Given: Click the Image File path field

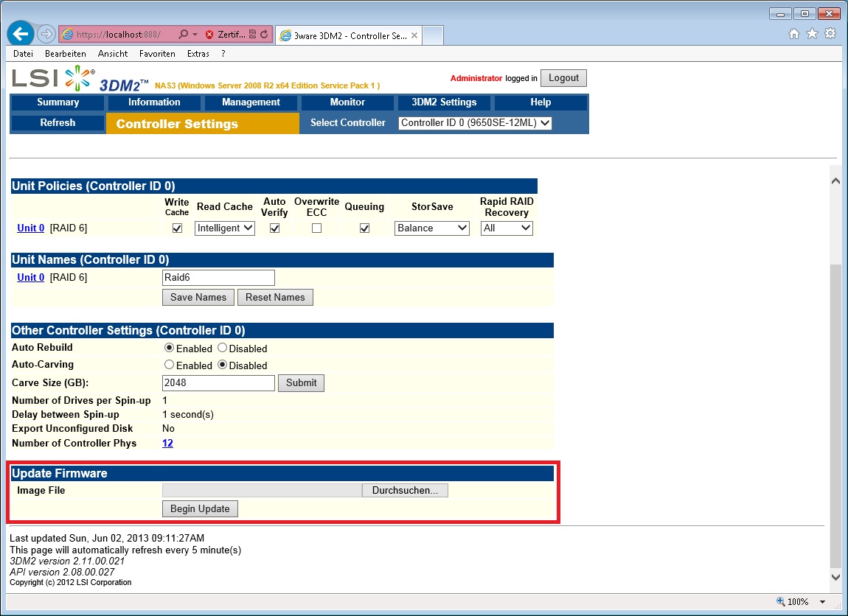Looking at the screenshot, I should (x=263, y=490).
